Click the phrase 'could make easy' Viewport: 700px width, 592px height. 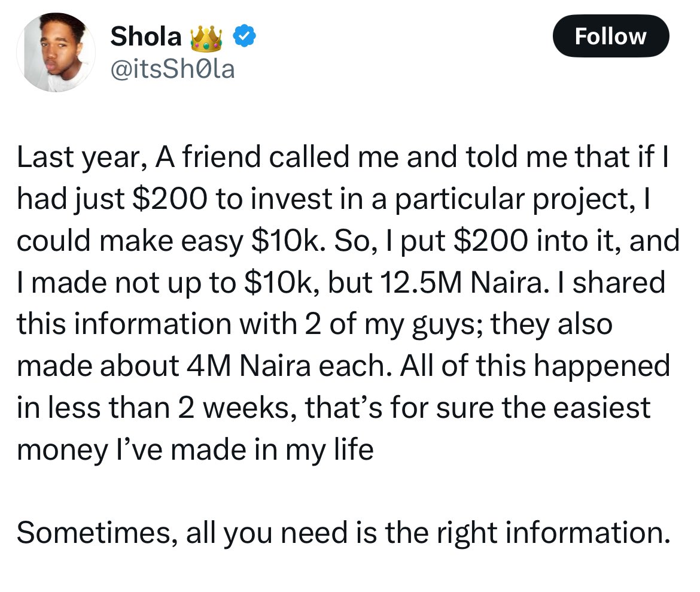(x=130, y=241)
